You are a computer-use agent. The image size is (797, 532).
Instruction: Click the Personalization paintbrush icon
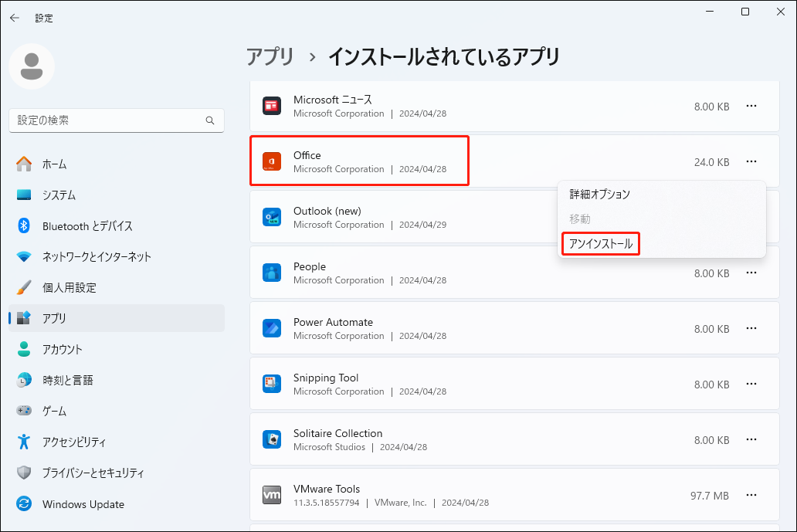click(x=24, y=287)
